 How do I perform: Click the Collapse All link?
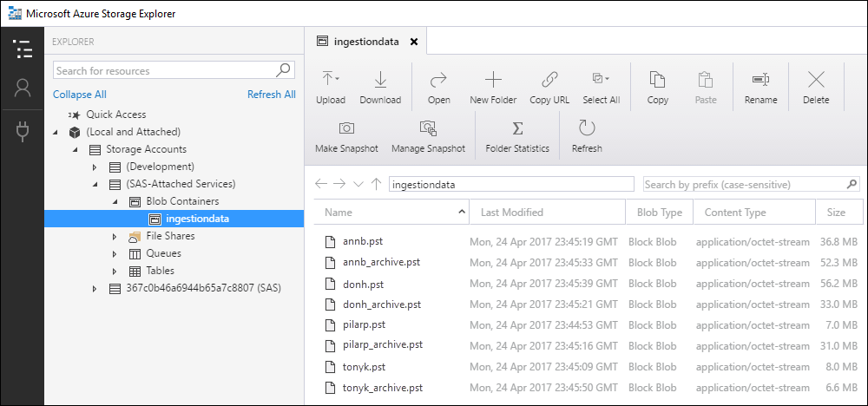pos(80,95)
